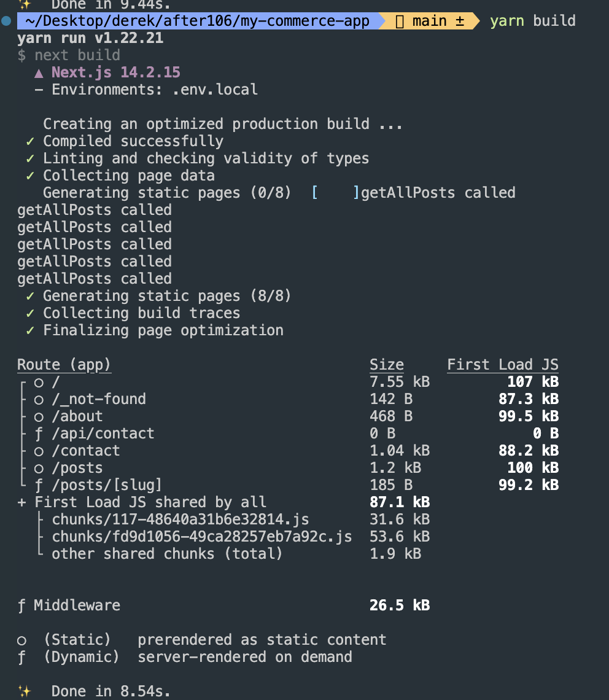
Task: Click the plus sign before First Load JS shared
Action: click(x=21, y=503)
